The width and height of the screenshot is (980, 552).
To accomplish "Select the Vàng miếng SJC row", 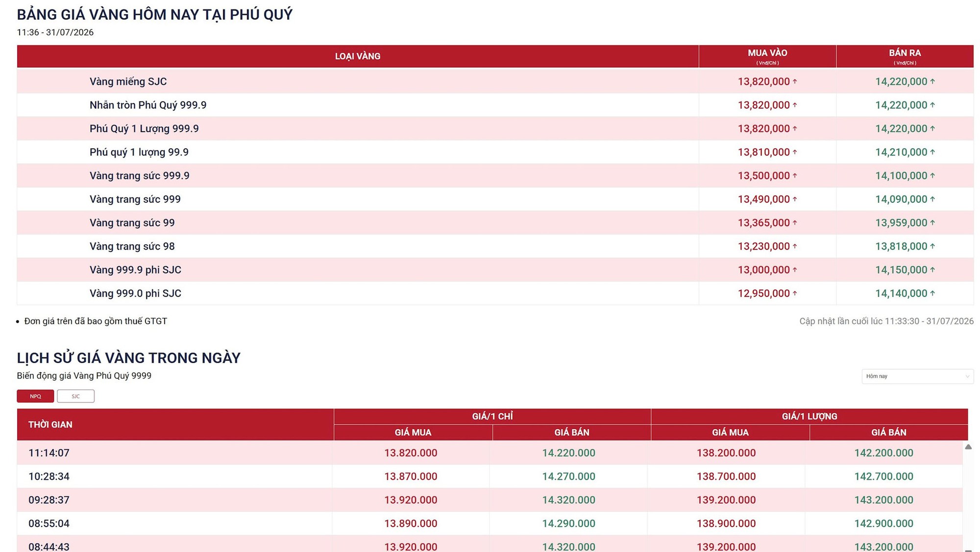I will coord(495,81).
